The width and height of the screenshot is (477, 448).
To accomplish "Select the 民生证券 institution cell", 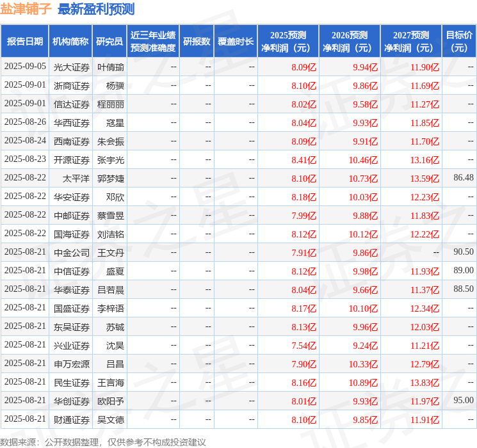I will click(x=72, y=383).
